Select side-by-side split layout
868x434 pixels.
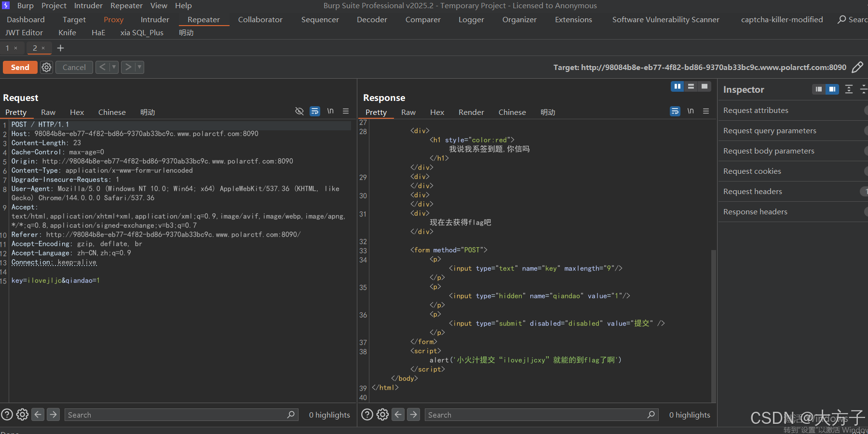[x=678, y=86]
